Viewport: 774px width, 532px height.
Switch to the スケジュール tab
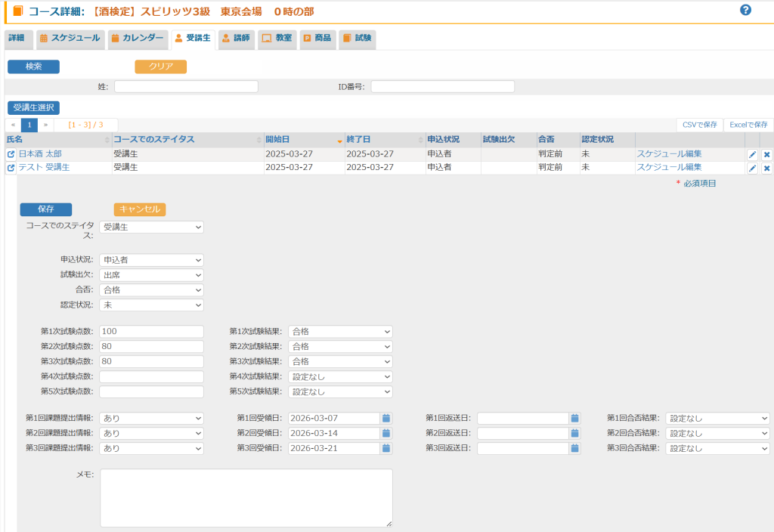pos(69,38)
